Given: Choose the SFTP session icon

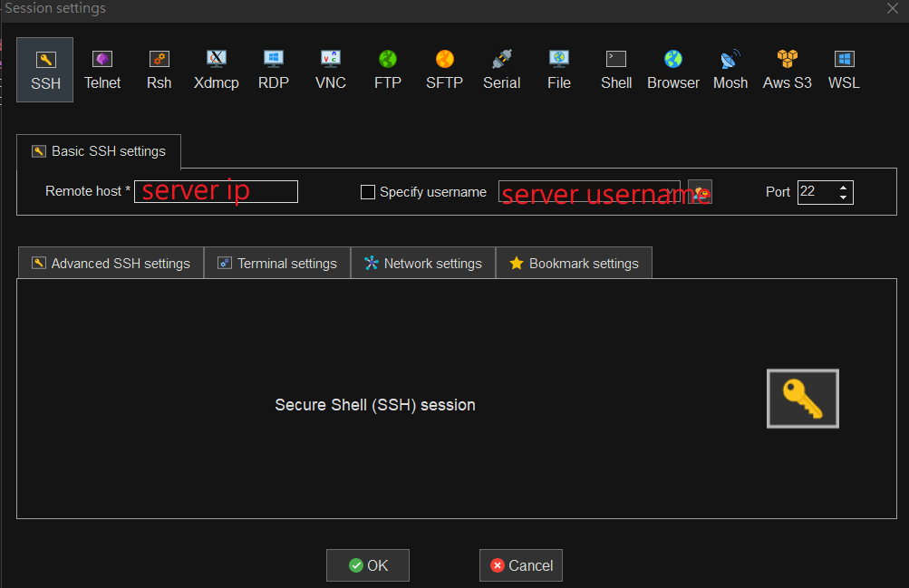Looking at the screenshot, I should [x=444, y=69].
